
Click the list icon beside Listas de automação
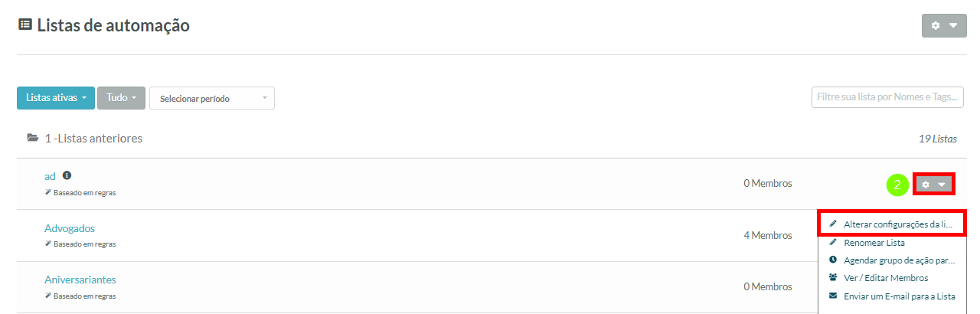point(25,25)
